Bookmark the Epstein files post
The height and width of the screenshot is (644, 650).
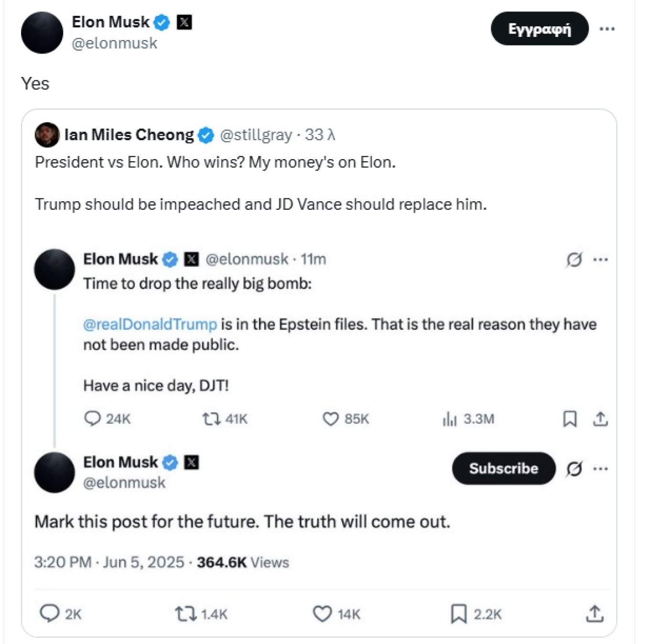(570, 419)
